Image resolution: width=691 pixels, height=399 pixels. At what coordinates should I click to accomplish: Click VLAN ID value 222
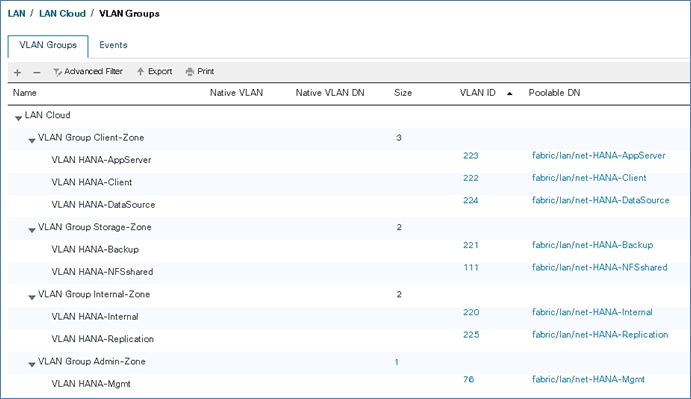471,178
